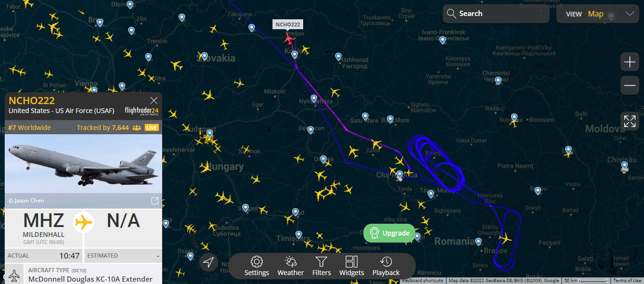The image size is (644, 284).
Task: Open the Weather overlay options
Action: pyautogui.click(x=290, y=267)
